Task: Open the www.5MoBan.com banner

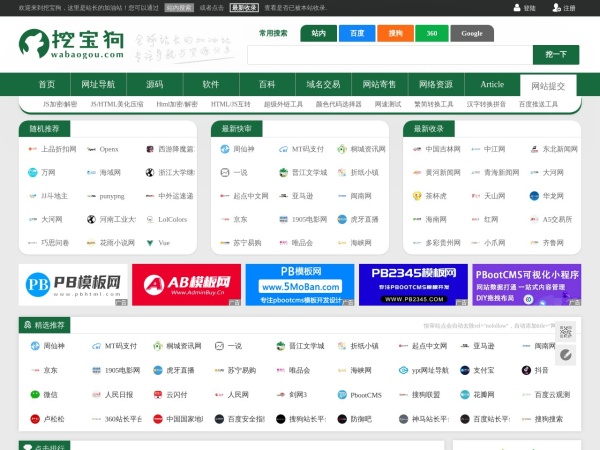Action: click(x=300, y=285)
